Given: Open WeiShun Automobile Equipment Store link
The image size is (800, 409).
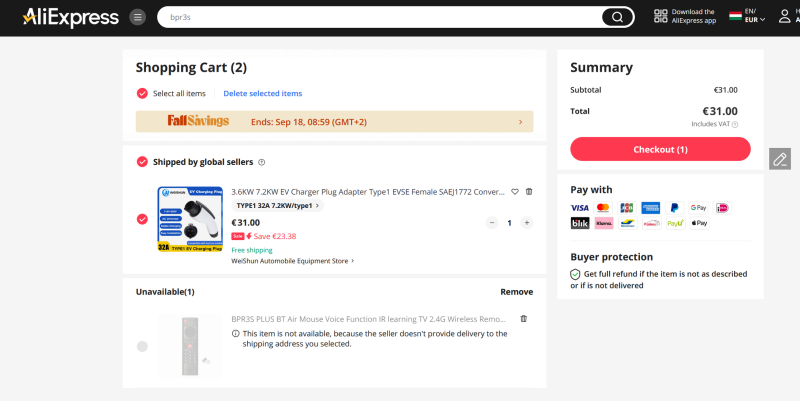Looking at the screenshot, I should [292, 261].
